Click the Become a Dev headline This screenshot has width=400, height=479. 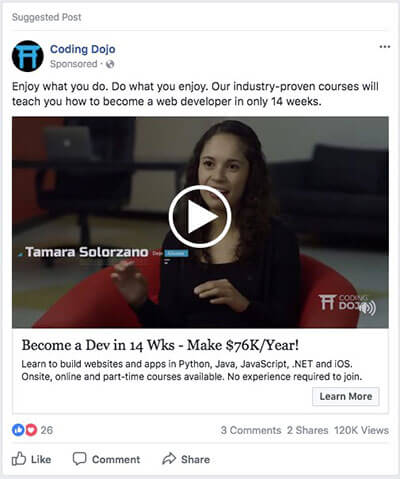pos(160,345)
